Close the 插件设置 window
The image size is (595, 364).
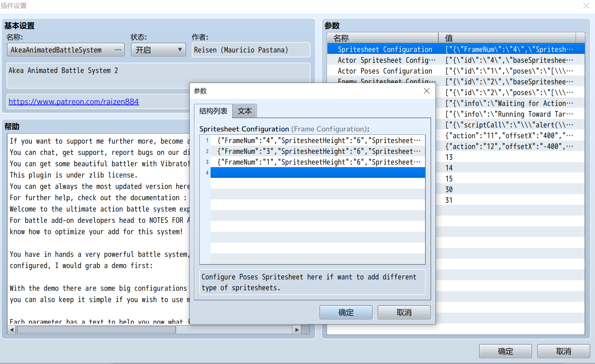pos(586,6)
